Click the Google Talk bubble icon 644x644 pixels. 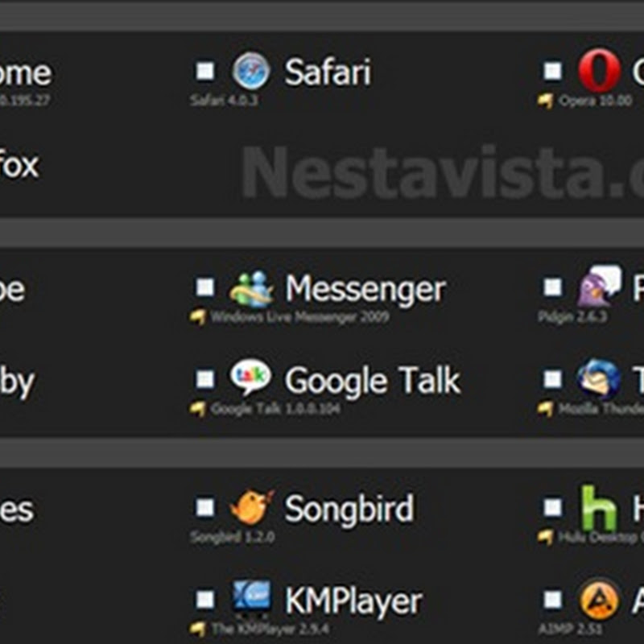coord(251,378)
